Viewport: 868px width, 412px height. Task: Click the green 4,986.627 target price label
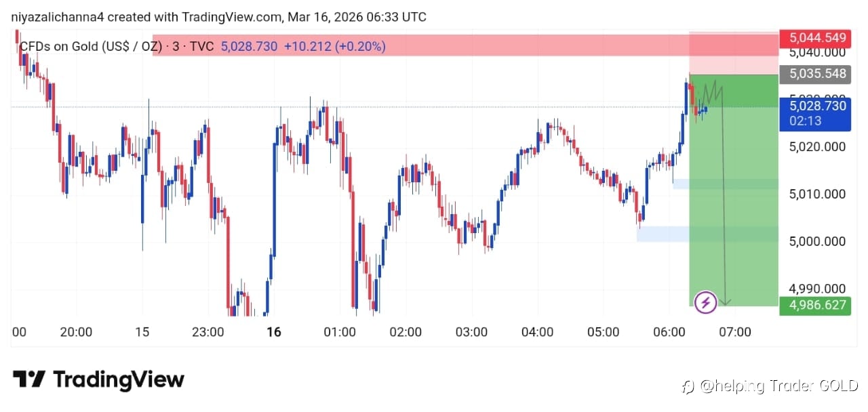(x=812, y=305)
